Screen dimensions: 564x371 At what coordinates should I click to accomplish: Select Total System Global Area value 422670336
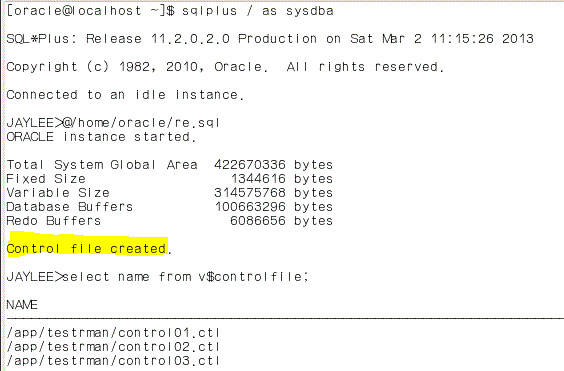click(250, 165)
